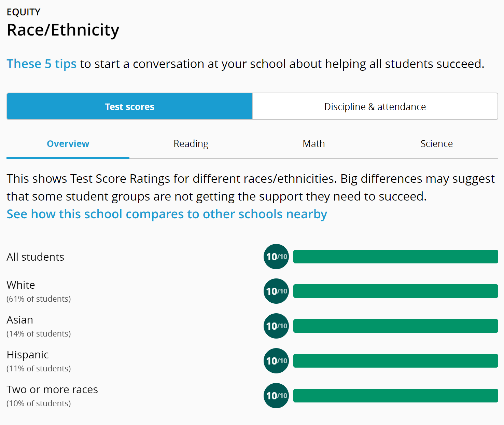The image size is (504, 425).
Task: Switch to Discipline & attendance section
Action: 375,107
